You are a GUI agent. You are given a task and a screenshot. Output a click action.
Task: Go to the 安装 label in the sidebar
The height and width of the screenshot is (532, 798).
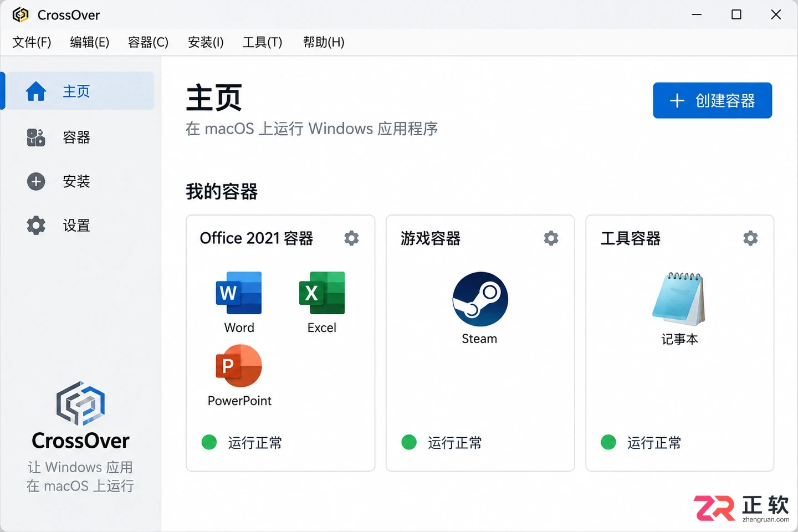76,181
